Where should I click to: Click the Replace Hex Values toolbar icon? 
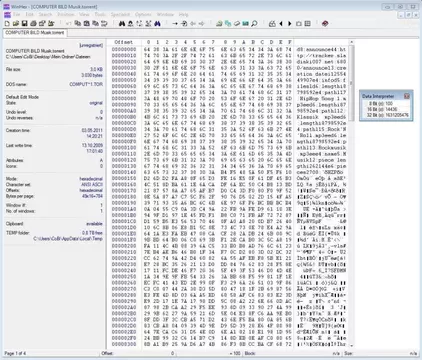tap(148, 23)
